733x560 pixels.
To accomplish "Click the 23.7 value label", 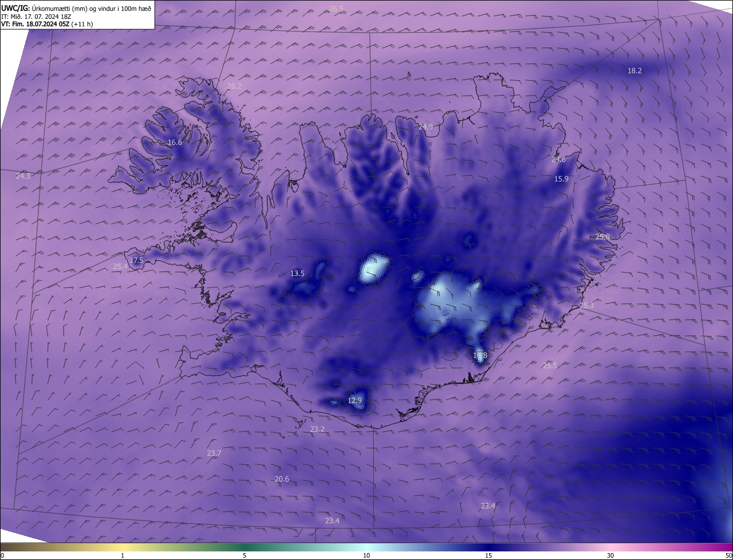I will (214, 453).
